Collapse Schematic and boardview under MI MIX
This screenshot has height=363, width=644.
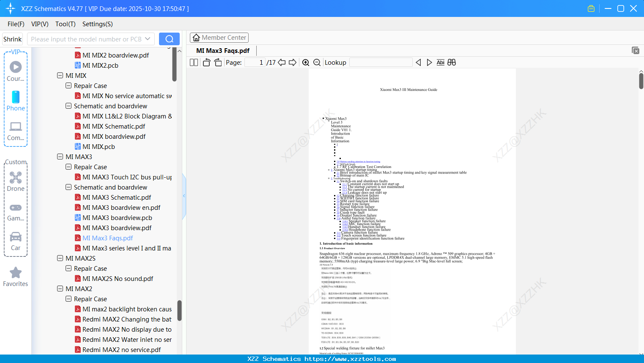coord(69,106)
